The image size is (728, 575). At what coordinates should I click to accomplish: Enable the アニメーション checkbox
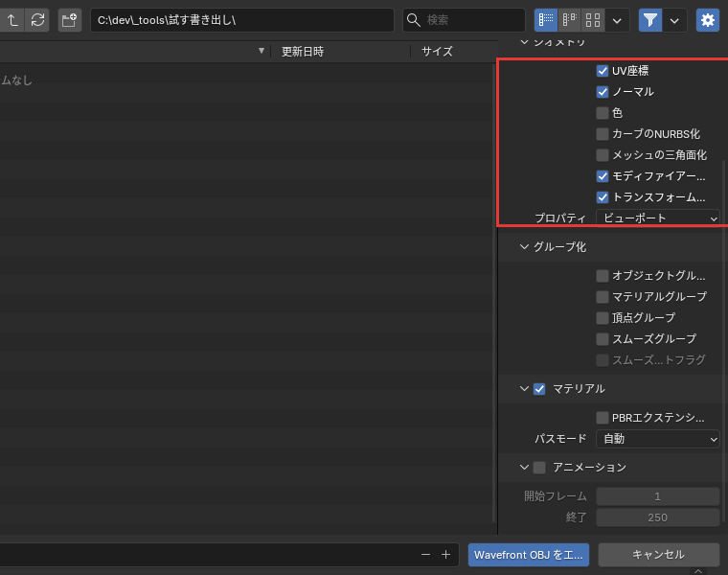(x=539, y=468)
